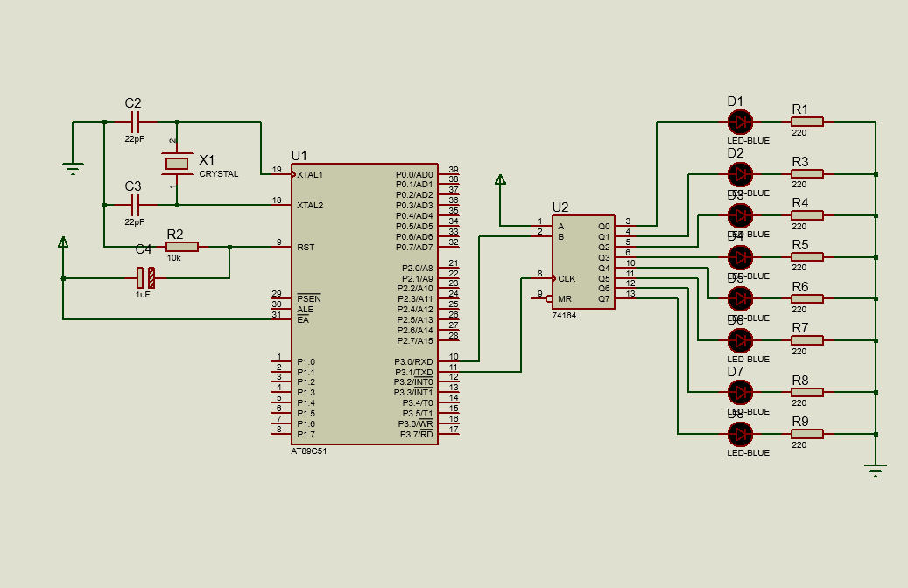This screenshot has width=908, height=588.
Task: Click the D1 reference label
Action: 735,101
